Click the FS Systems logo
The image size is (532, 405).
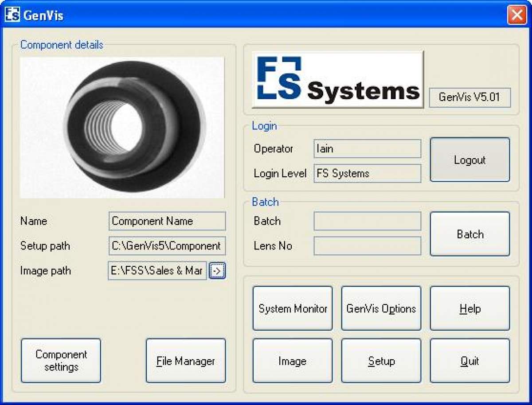(x=338, y=79)
